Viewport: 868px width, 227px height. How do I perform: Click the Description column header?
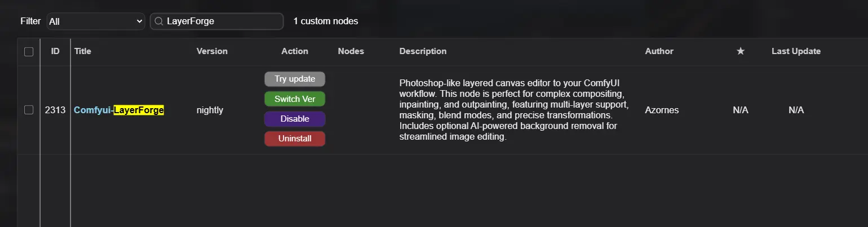click(x=423, y=51)
